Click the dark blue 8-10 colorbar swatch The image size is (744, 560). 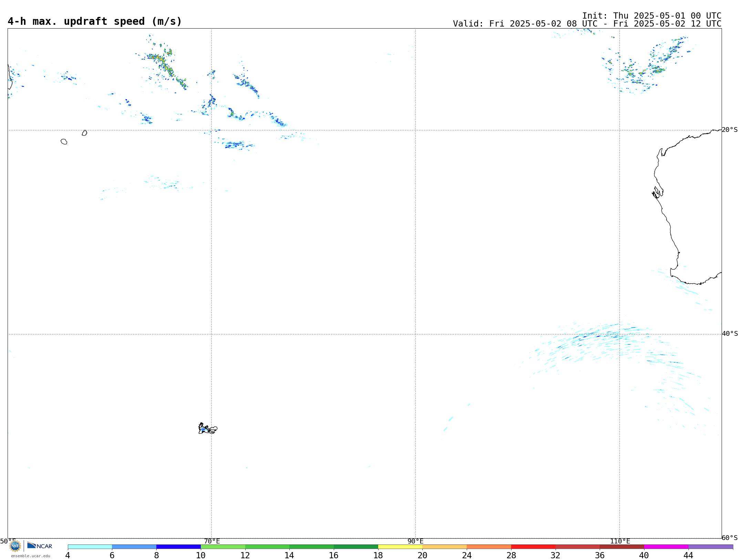[x=178, y=547]
